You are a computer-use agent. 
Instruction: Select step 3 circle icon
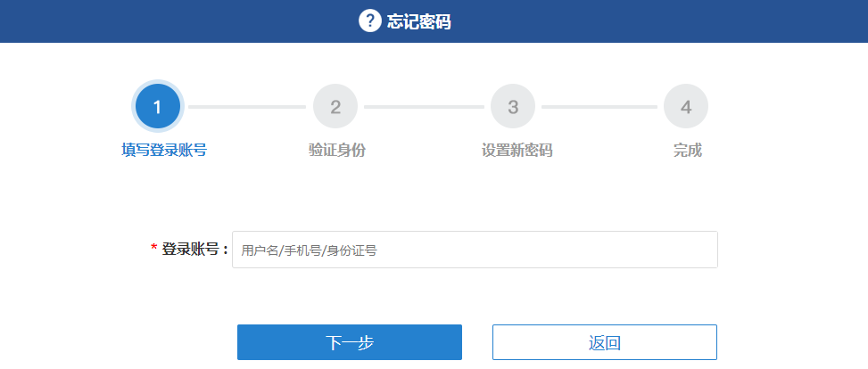pos(513,106)
